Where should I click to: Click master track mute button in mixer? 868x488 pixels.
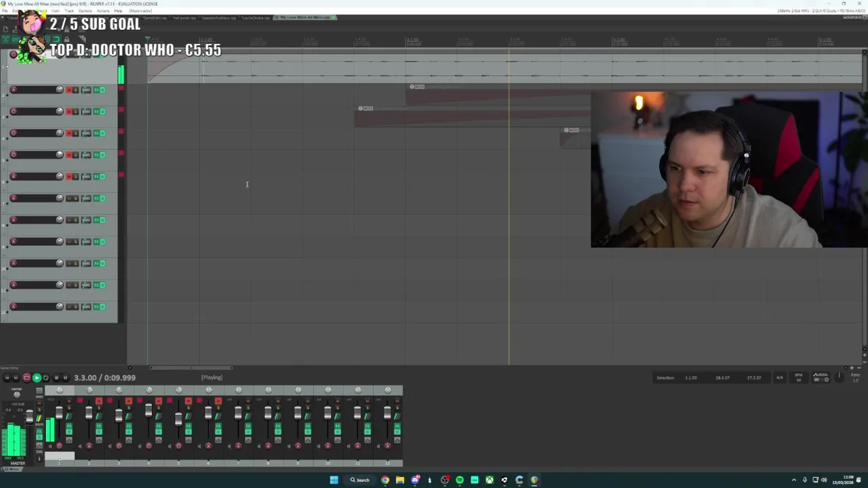coord(39,403)
